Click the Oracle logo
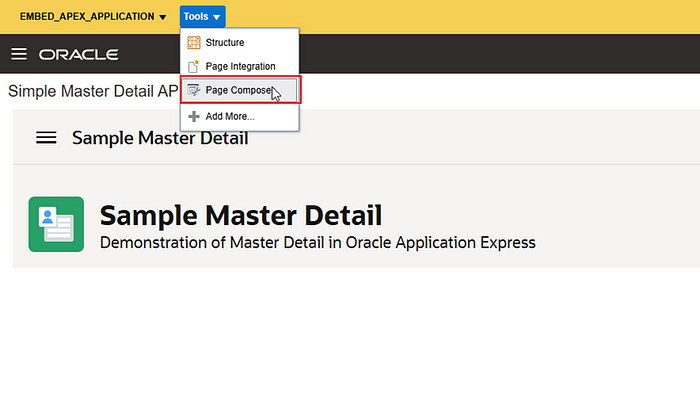This screenshot has width=700, height=405. coord(79,54)
